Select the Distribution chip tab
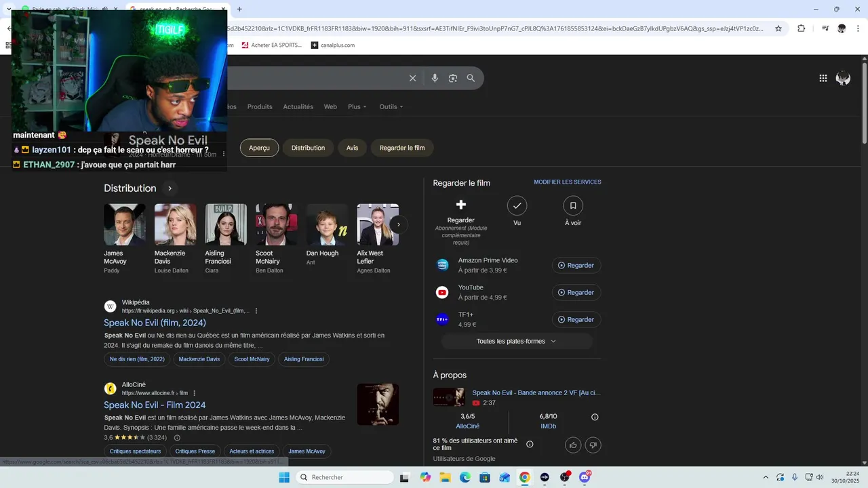The image size is (868, 488). (308, 148)
